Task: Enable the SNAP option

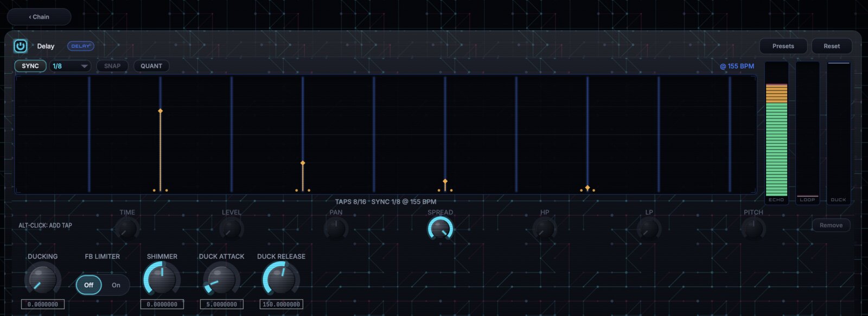Action: coord(112,66)
